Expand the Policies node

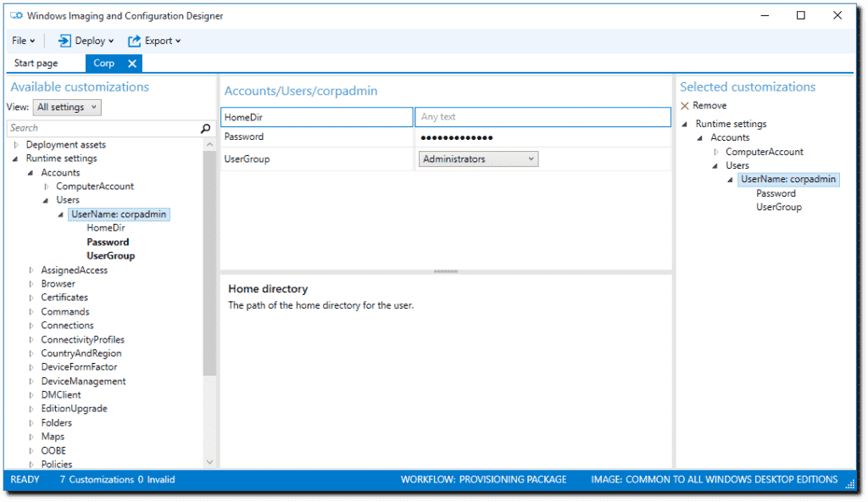pyautogui.click(x=31, y=465)
